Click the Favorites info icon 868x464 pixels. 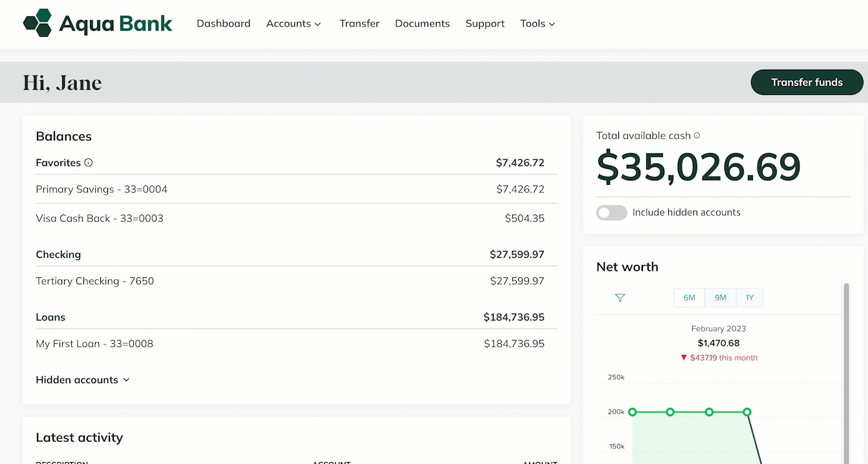[x=89, y=163]
